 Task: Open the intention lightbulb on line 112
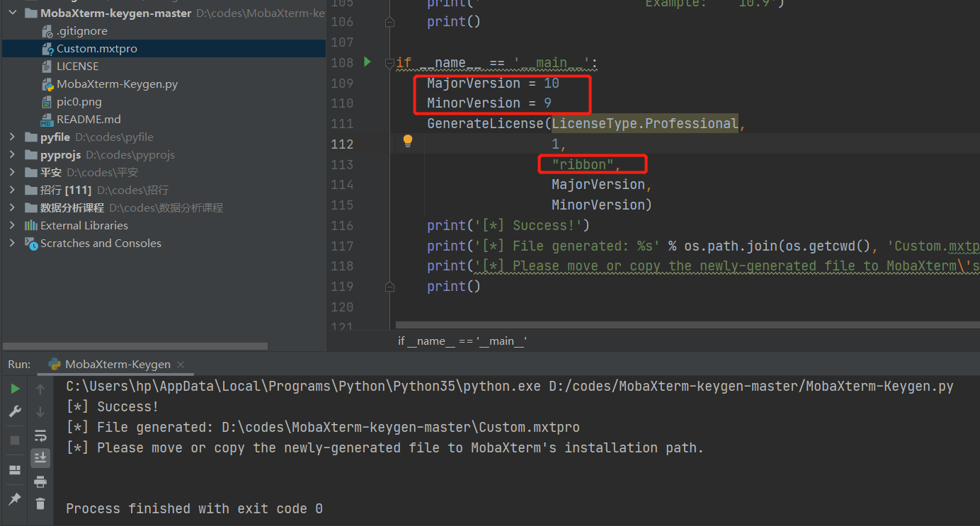[408, 141]
